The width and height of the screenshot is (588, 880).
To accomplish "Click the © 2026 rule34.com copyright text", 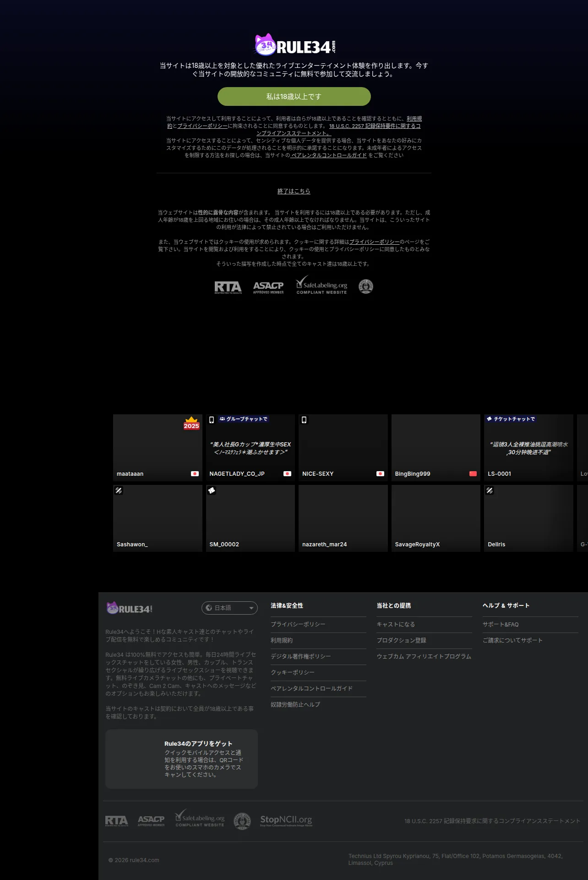I will 134,860.
